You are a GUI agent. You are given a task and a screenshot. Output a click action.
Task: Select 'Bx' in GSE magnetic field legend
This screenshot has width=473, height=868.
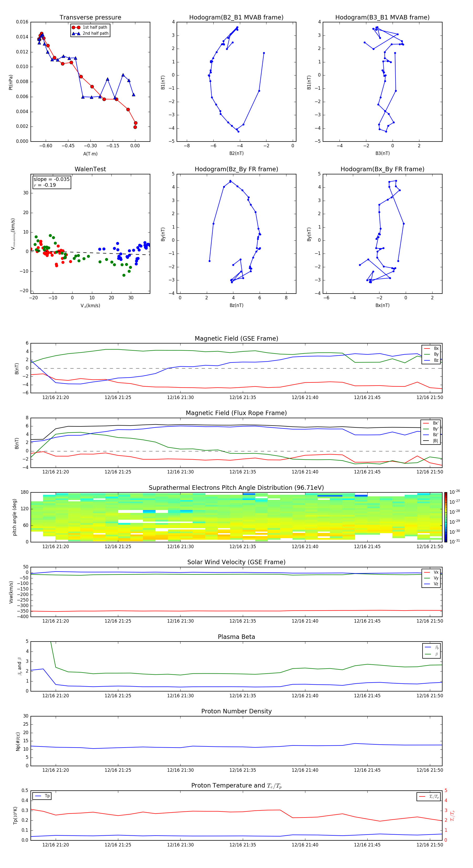point(431,349)
